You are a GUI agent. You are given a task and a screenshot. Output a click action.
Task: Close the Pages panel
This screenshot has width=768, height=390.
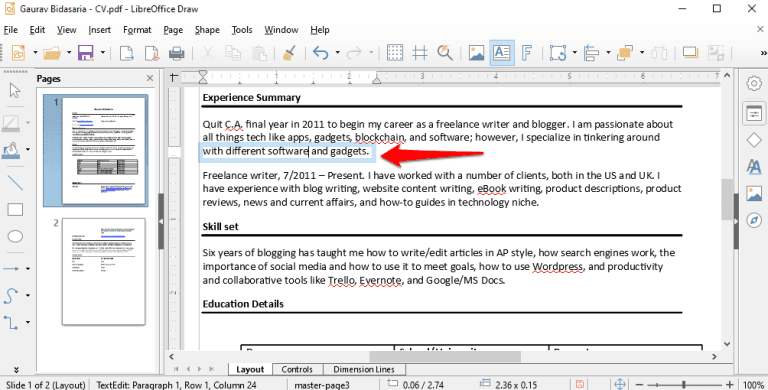tap(150, 78)
